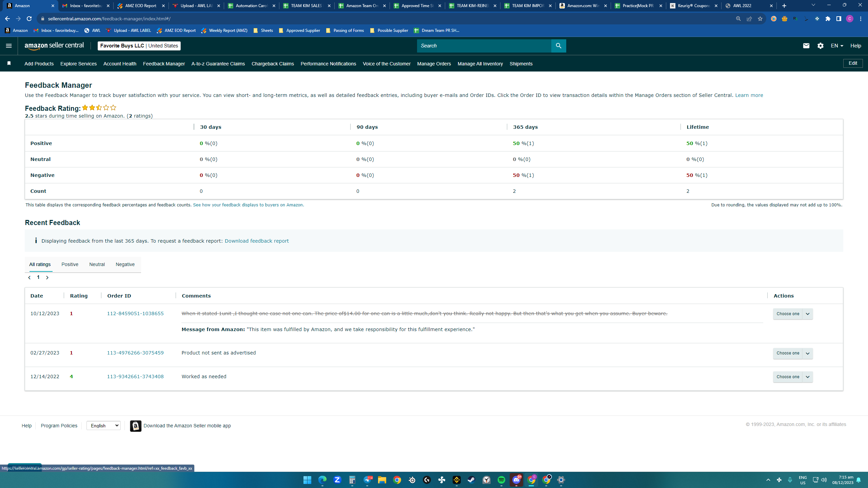Switch to the AMZ EOD Report browser tab
This screenshot has width=868, height=488.
[141, 6]
